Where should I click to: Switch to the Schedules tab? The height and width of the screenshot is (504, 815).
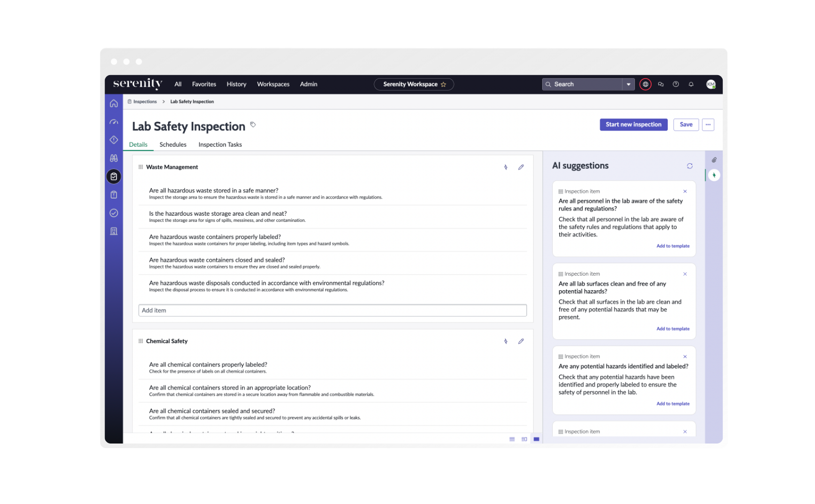[172, 145]
